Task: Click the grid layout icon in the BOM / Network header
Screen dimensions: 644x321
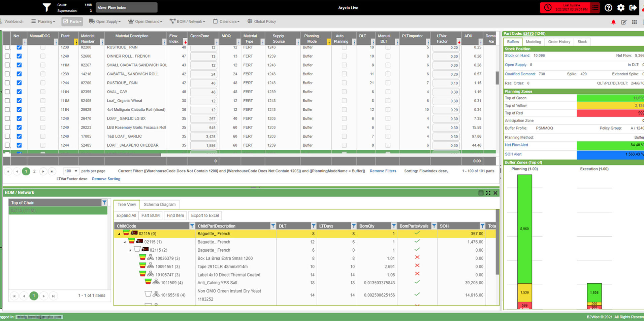Action: pyautogui.click(x=481, y=193)
